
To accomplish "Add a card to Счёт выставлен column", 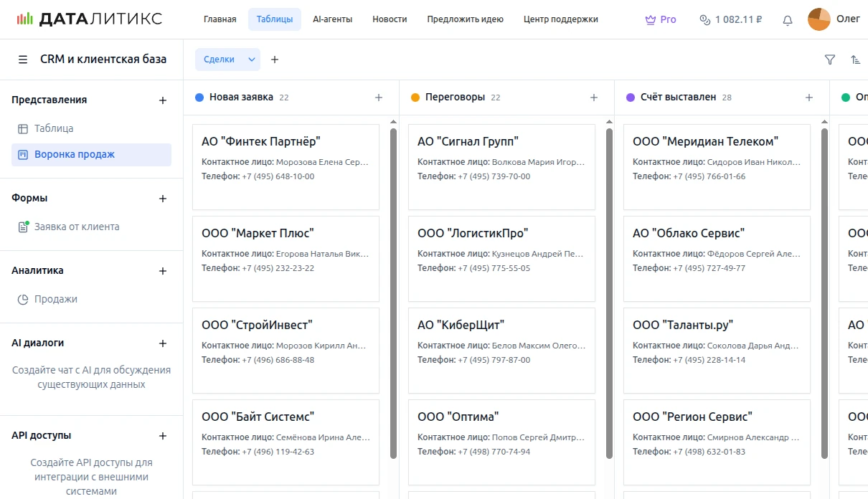I will tap(809, 98).
